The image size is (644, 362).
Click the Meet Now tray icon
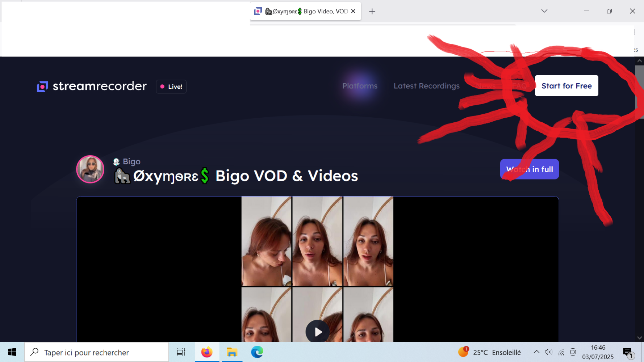point(573,352)
